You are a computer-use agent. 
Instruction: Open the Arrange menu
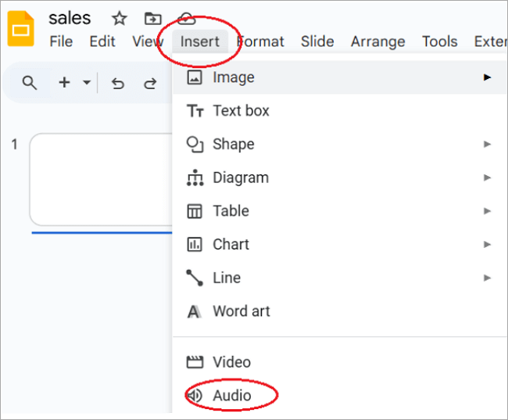pos(377,41)
